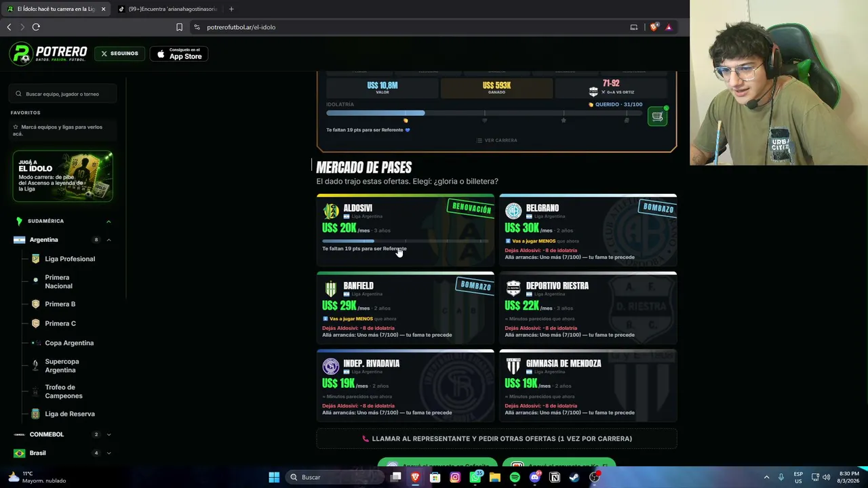Open the Windows Start menu
Screen dimensions: 868x488
click(x=274, y=477)
